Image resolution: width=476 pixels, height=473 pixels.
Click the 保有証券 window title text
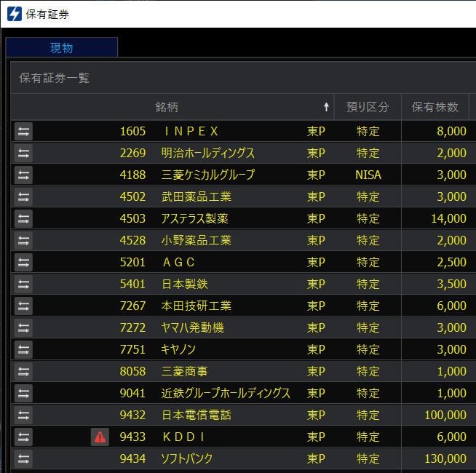[47, 15]
